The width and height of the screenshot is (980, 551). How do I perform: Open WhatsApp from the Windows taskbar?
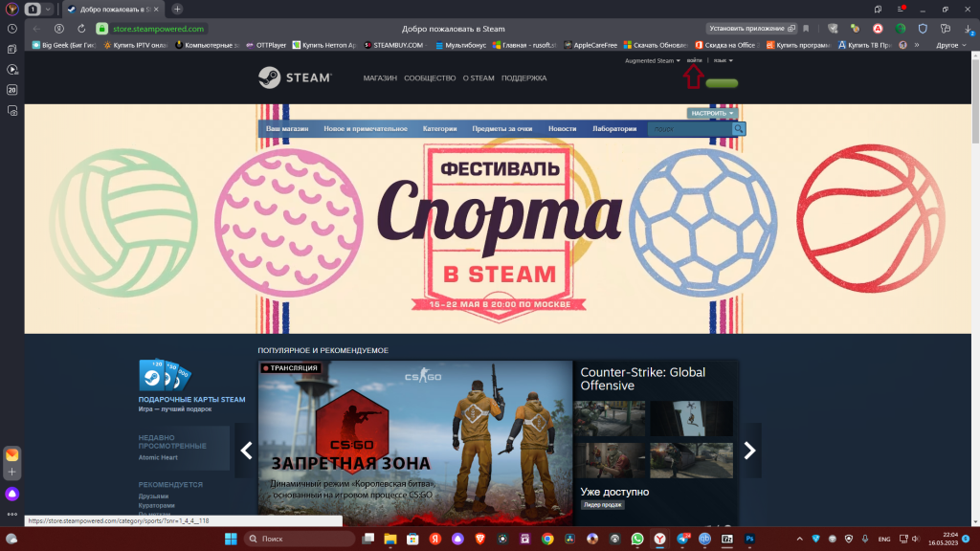click(x=636, y=540)
